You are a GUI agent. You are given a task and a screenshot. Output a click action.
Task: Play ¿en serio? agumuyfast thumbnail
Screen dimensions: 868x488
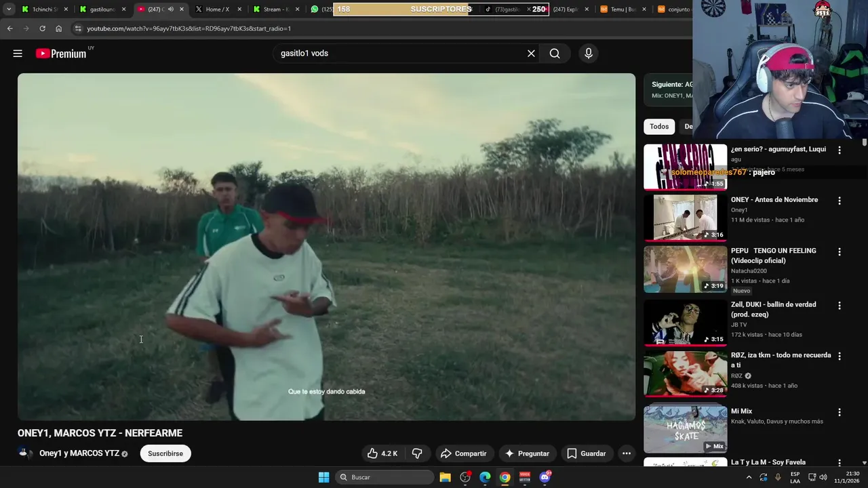tap(685, 167)
